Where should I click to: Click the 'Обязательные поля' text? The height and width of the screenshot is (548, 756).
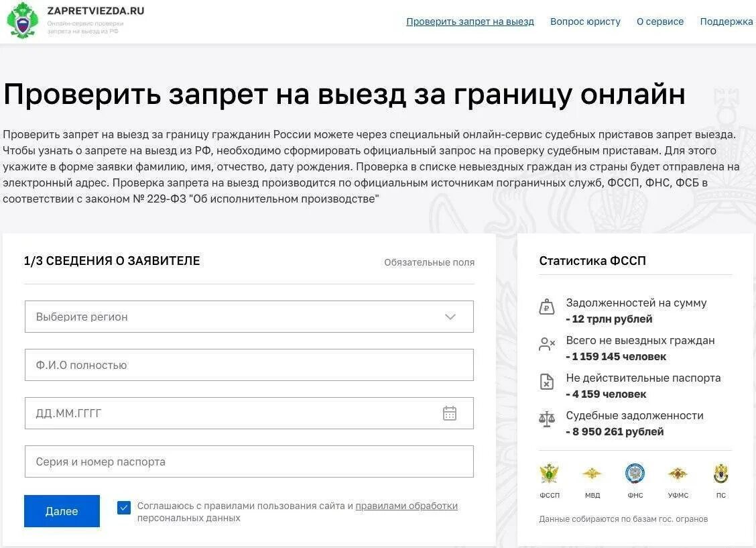click(x=429, y=262)
